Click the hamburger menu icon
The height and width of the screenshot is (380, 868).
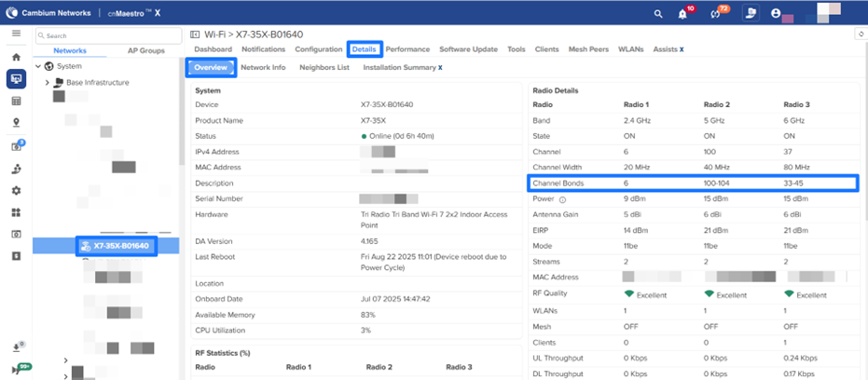coord(16,34)
